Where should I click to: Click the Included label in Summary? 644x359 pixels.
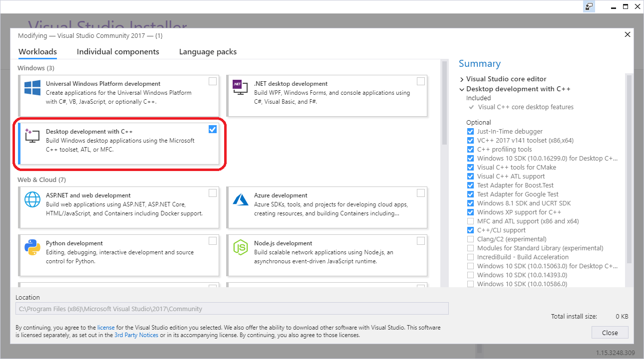click(479, 98)
